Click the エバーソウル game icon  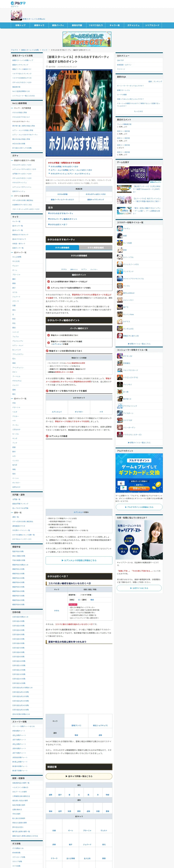[x=120, y=257]
